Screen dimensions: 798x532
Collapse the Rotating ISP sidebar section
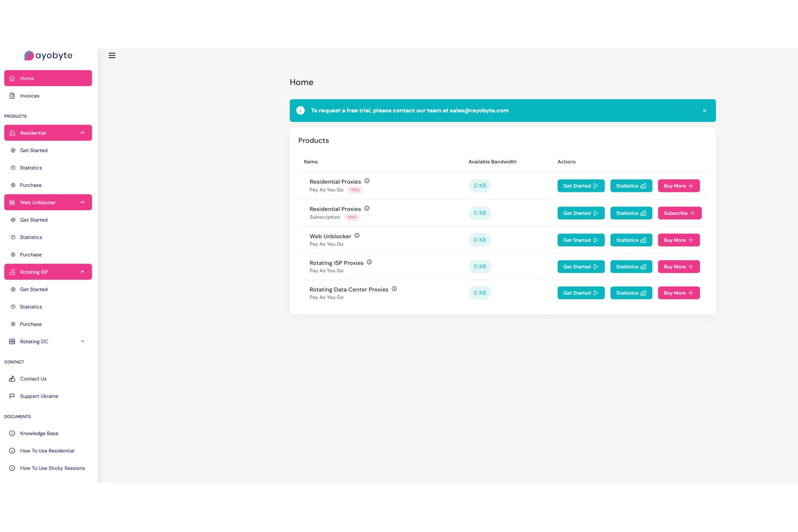click(x=48, y=272)
